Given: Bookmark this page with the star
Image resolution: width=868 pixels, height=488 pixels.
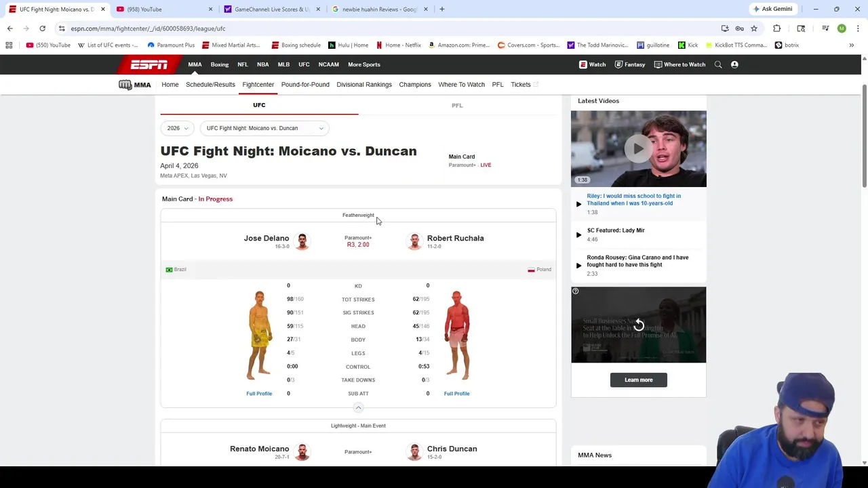Looking at the screenshot, I should click(x=753, y=28).
